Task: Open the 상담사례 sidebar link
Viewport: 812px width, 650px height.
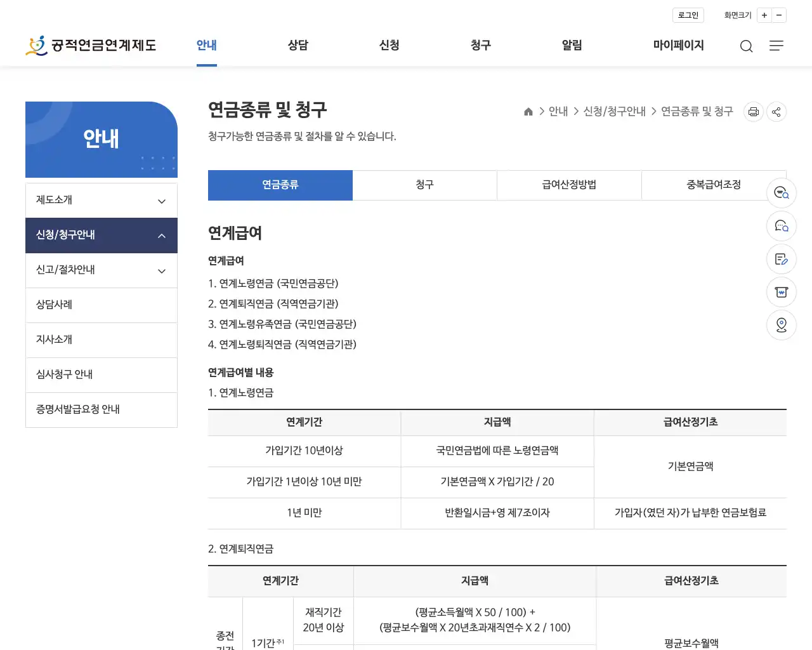Action: (101, 305)
